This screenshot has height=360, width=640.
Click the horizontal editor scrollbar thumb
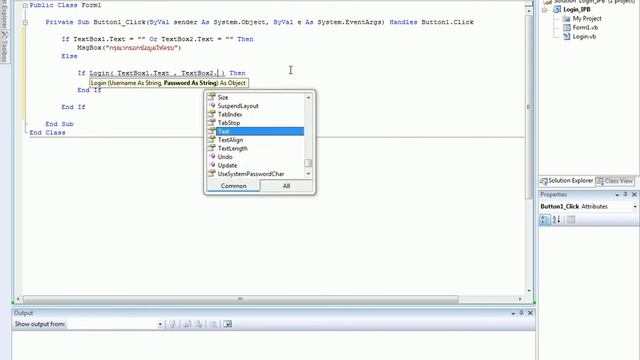coord(240,299)
